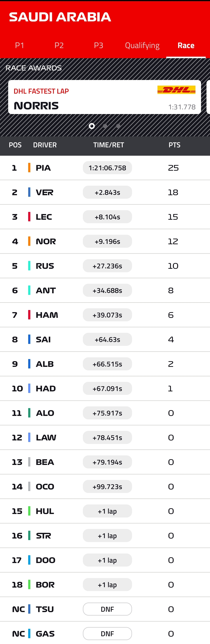This screenshot has height=644, width=210.
Task: Select the Race tab
Action: [186, 46]
